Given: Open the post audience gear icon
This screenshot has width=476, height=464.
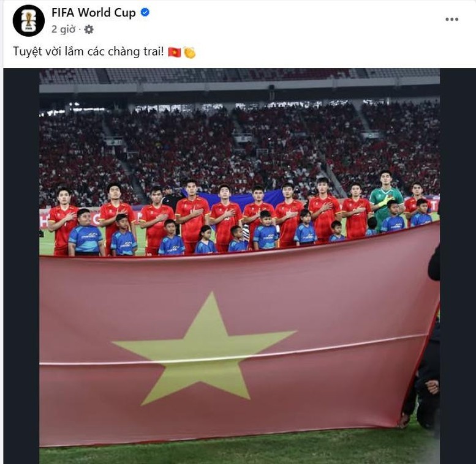Looking at the screenshot, I should [89, 29].
